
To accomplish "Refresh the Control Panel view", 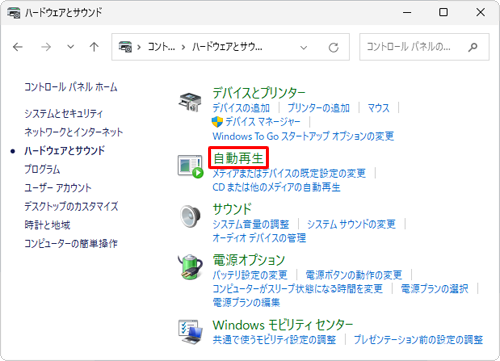I will (333, 48).
